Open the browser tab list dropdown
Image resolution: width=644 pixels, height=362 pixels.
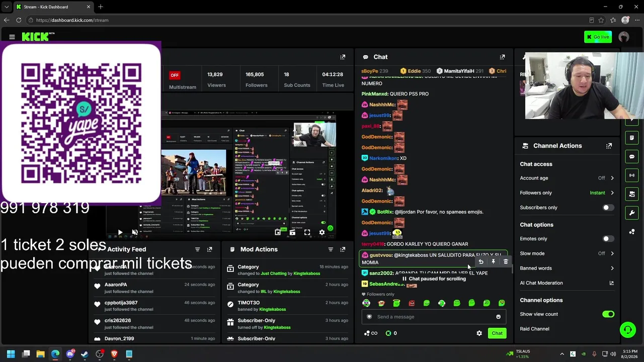click(7, 7)
